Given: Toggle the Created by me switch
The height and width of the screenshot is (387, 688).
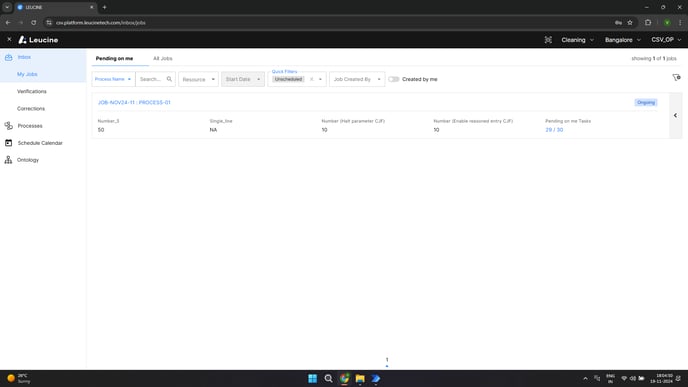Looking at the screenshot, I should (x=394, y=79).
